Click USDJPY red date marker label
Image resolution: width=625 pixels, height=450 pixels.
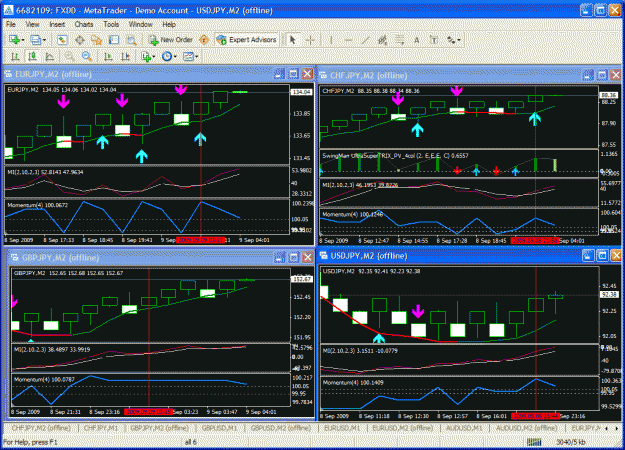[x=536, y=416]
